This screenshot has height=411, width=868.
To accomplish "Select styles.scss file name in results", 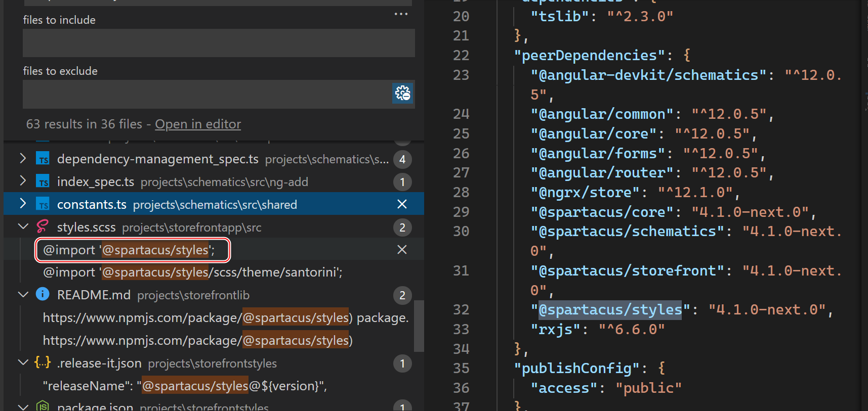I will pos(87,227).
